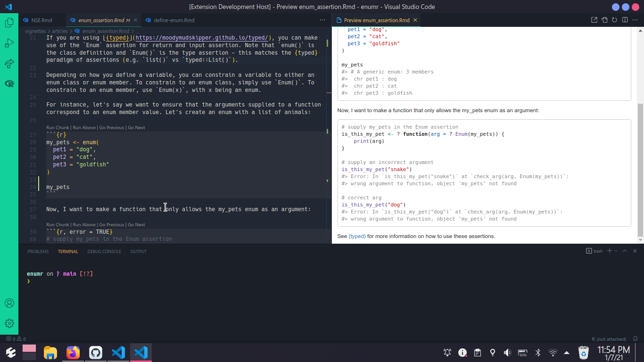Open the Manage gear in the activity bar

click(x=9, y=323)
